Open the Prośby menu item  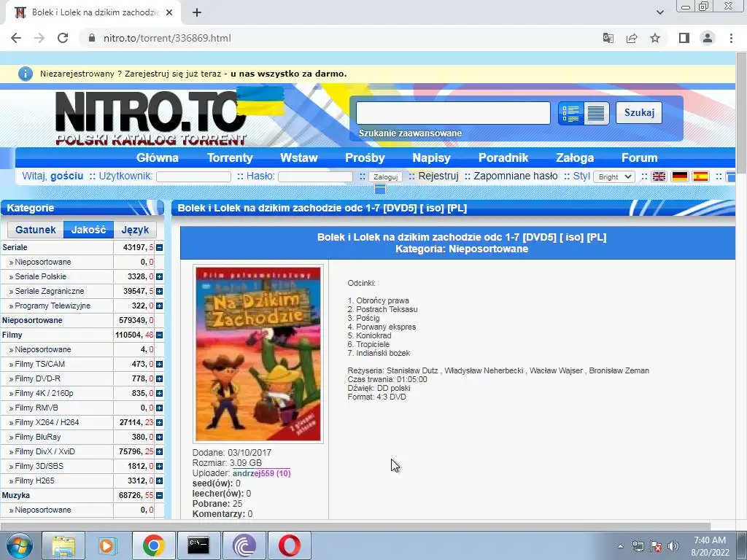pyautogui.click(x=365, y=157)
